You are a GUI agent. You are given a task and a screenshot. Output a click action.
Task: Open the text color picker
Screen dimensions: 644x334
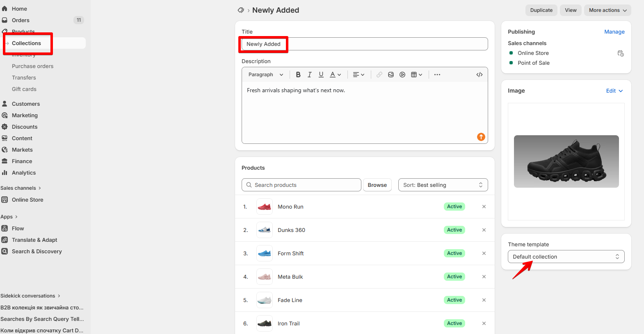pos(336,75)
